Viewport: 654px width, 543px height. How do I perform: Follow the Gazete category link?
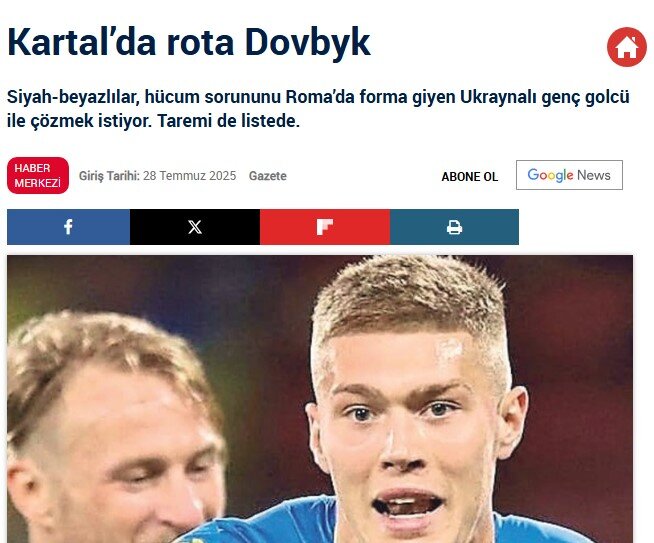268,176
